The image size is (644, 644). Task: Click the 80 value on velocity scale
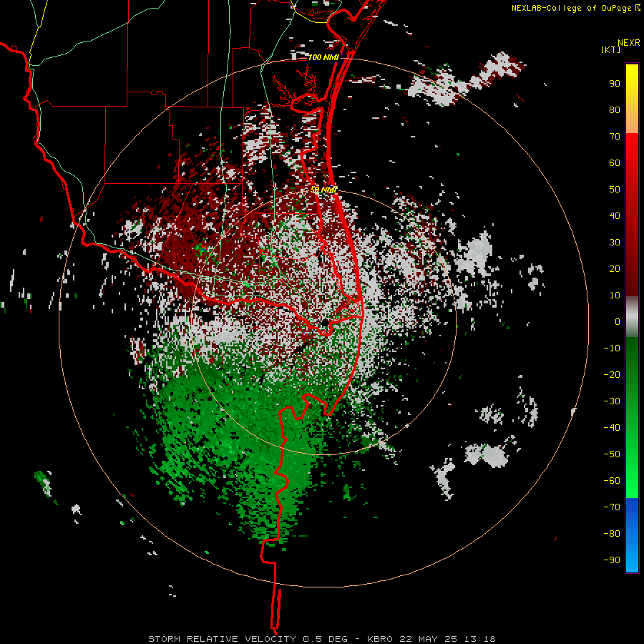(615, 110)
